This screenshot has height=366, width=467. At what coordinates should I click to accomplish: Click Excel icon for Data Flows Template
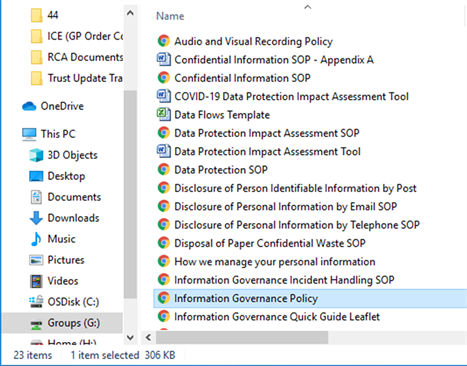coord(164,114)
